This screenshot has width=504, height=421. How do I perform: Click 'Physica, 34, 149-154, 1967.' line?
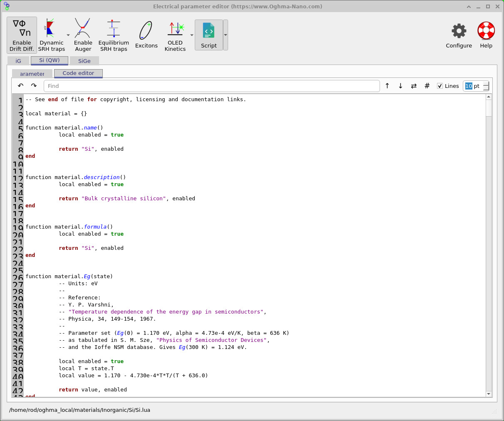click(x=107, y=319)
